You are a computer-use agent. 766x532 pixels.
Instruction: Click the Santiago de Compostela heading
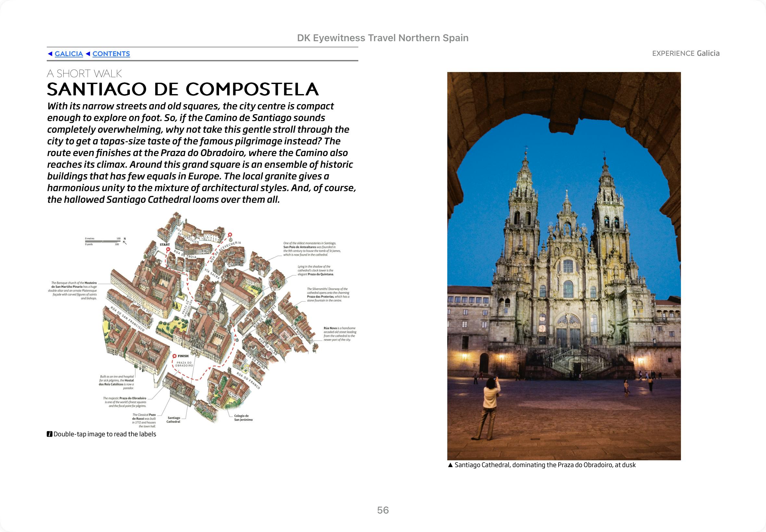pos(183,89)
